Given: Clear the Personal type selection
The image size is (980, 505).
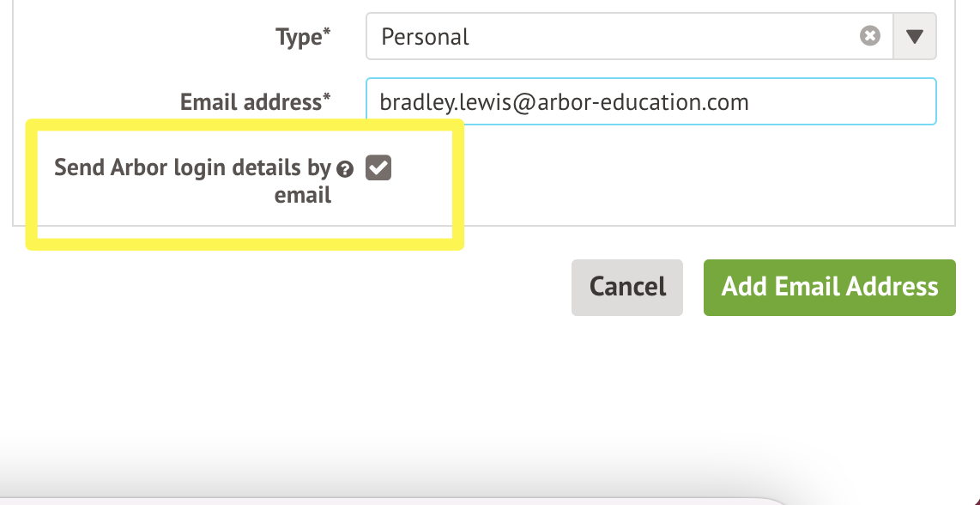Looking at the screenshot, I should 870,36.
